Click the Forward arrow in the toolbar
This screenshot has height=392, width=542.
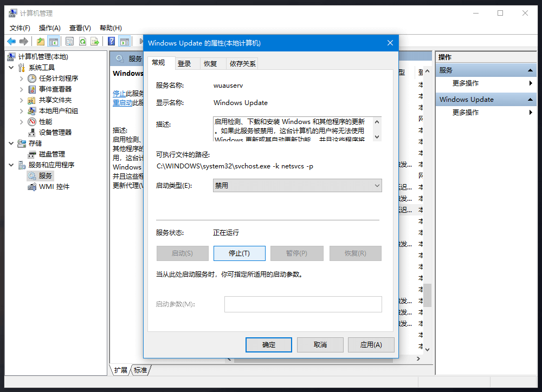point(24,42)
